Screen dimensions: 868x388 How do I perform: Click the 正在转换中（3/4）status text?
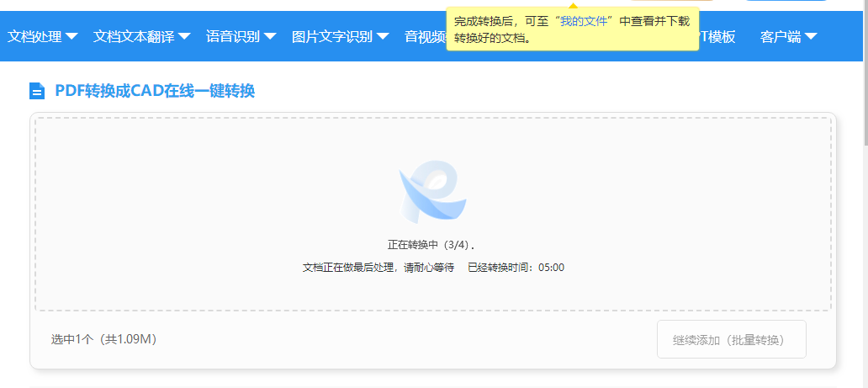tap(431, 245)
